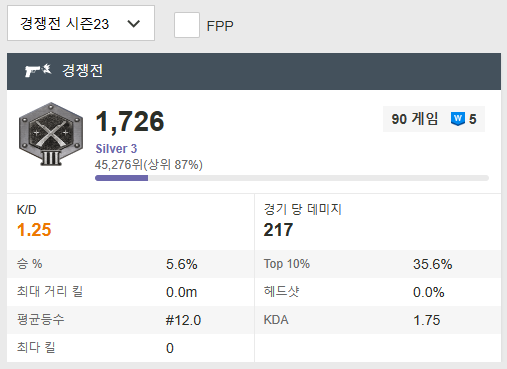Screen dimensions: 507x369
Task: Open the 경쟁전 시즌23 season dropdown
Action: (81, 23)
